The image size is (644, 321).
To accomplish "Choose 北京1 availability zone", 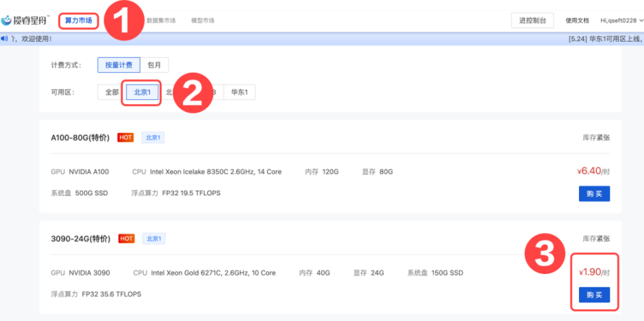I will [x=142, y=92].
